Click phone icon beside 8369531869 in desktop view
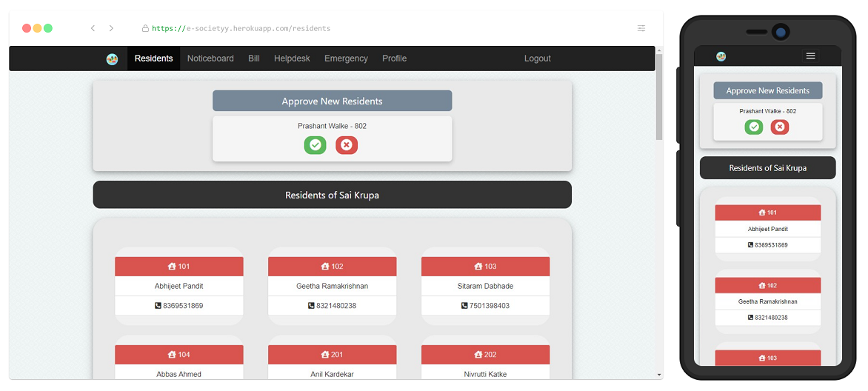This screenshot has height=391, width=868. (x=158, y=306)
